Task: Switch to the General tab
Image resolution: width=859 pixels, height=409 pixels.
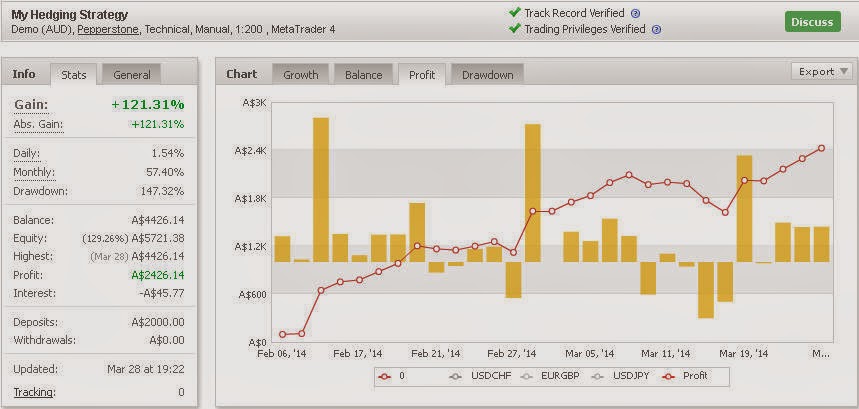Action: point(131,75)
